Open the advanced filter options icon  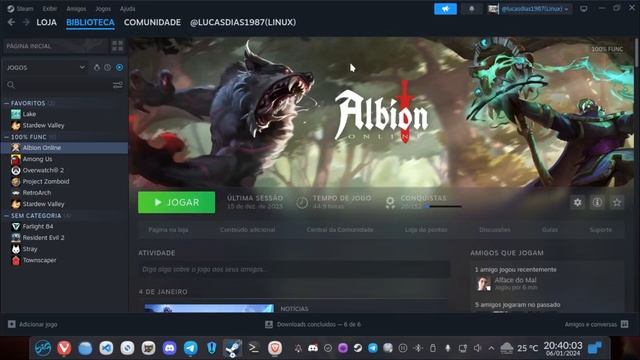click(118, 85)
